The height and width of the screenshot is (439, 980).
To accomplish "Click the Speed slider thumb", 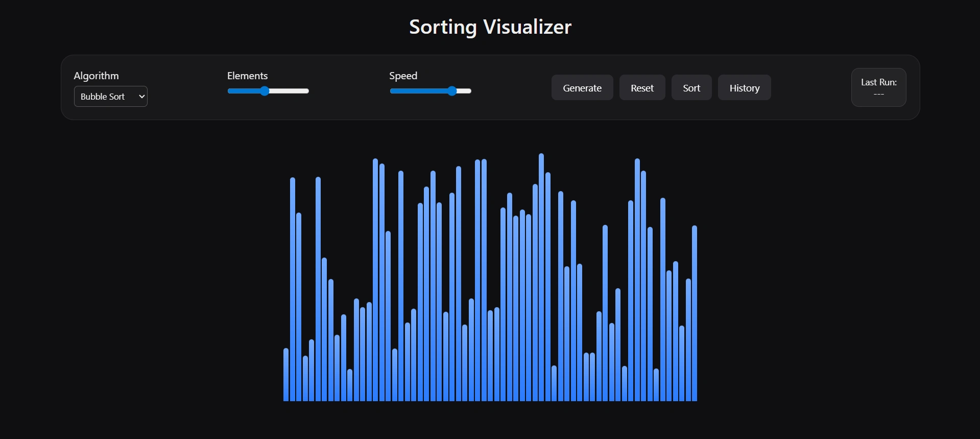I will click(452, 91).
